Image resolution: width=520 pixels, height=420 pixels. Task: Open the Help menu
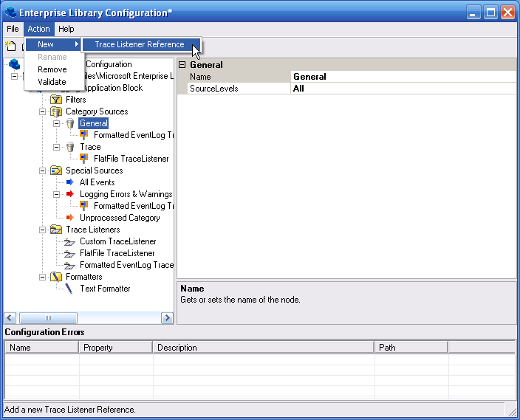[x=66, y=29]
